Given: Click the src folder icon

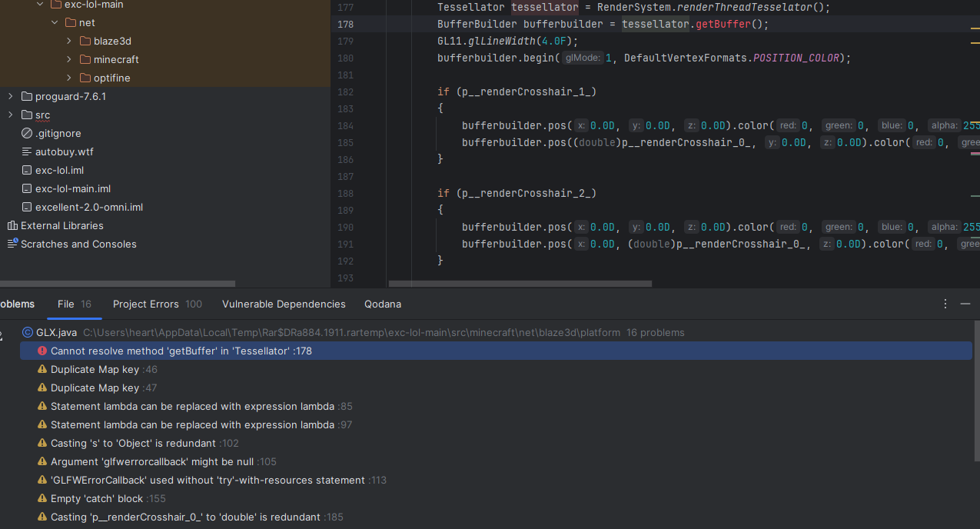Looking at the screenshot, I should 27,115.
